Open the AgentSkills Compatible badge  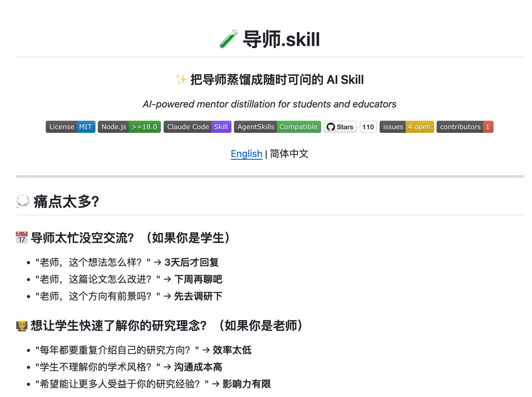coord(278,127)
